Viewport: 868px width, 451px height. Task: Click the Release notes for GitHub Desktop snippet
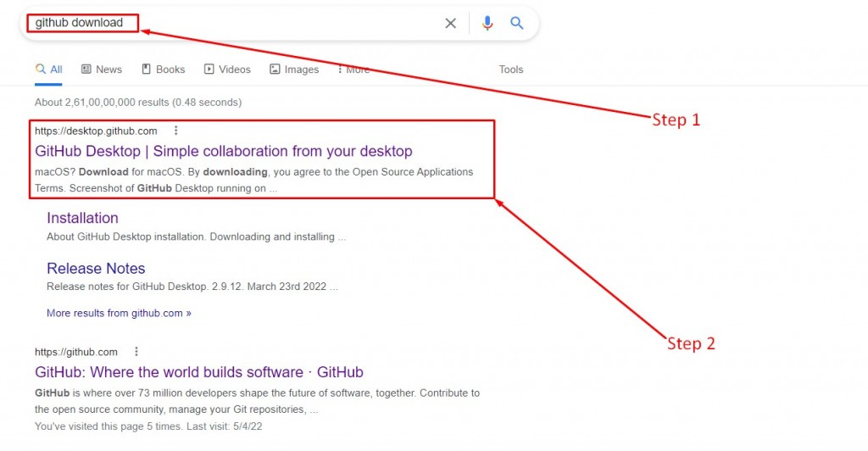(192, 287)
